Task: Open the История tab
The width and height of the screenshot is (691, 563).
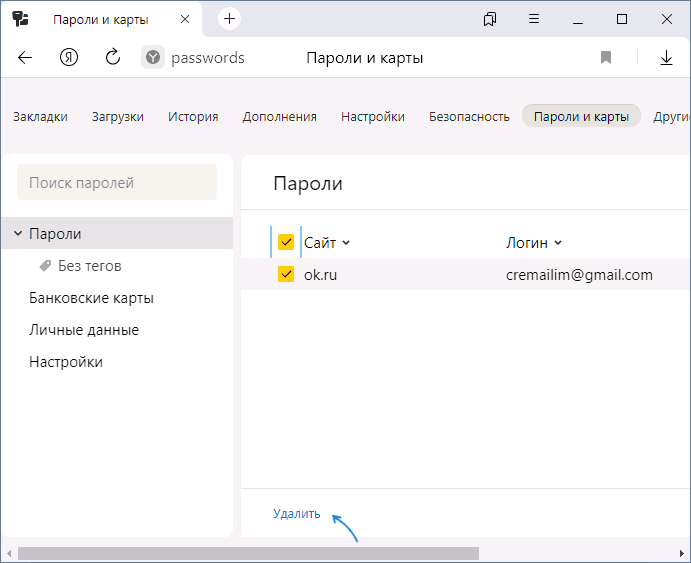Action: 193,116
